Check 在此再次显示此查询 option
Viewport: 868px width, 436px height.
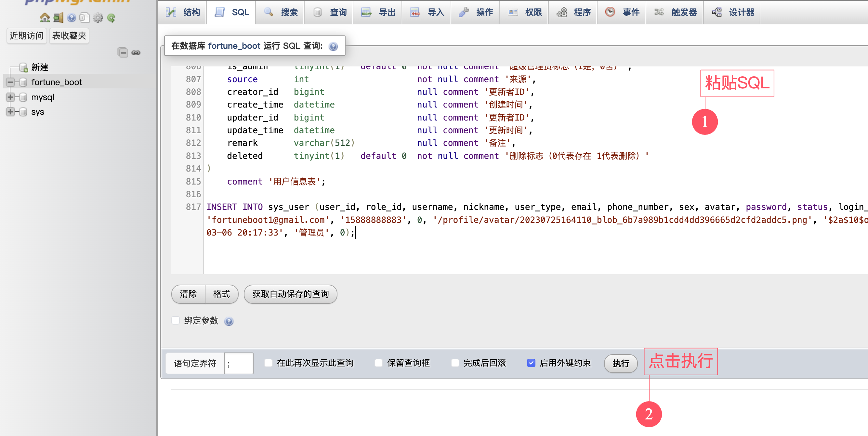point(268,363)
